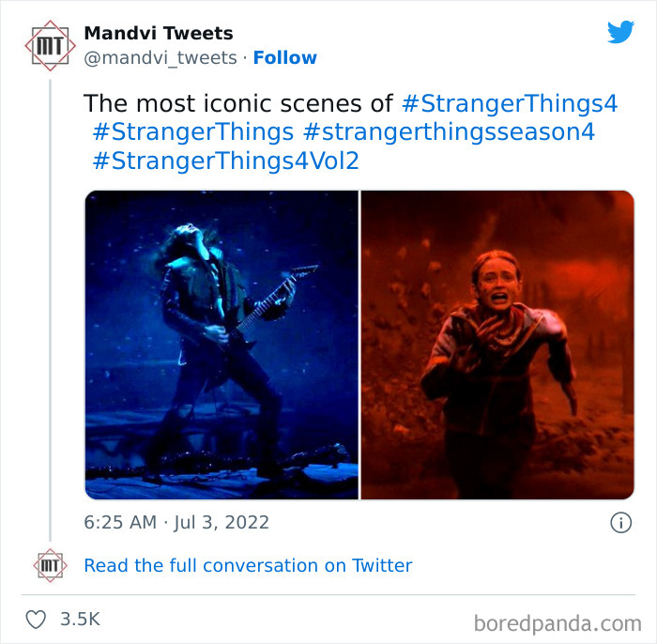The width and height of the screenshot is (657, 644).
Task: Open the blue guitarist scene image
Action: coord(222,345)
